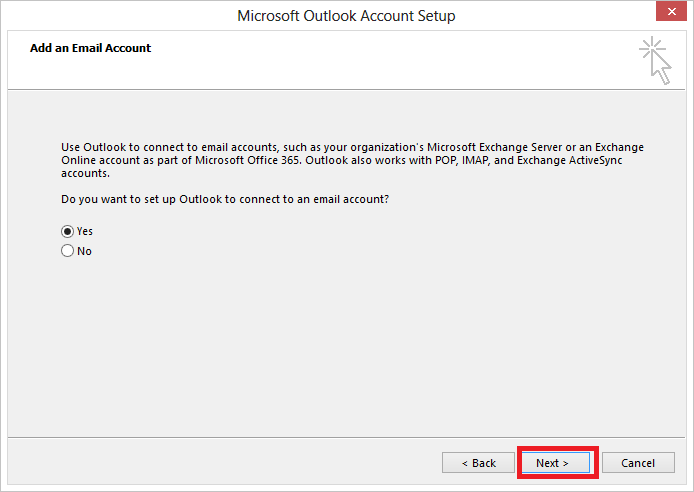Click the "Add an Email Account" heading

click(x=90, y=48)
